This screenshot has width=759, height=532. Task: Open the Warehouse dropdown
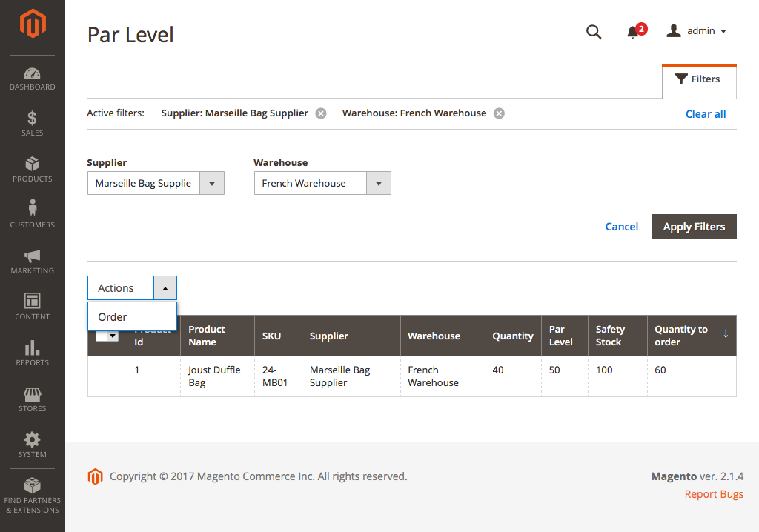(x=322, y=184)
